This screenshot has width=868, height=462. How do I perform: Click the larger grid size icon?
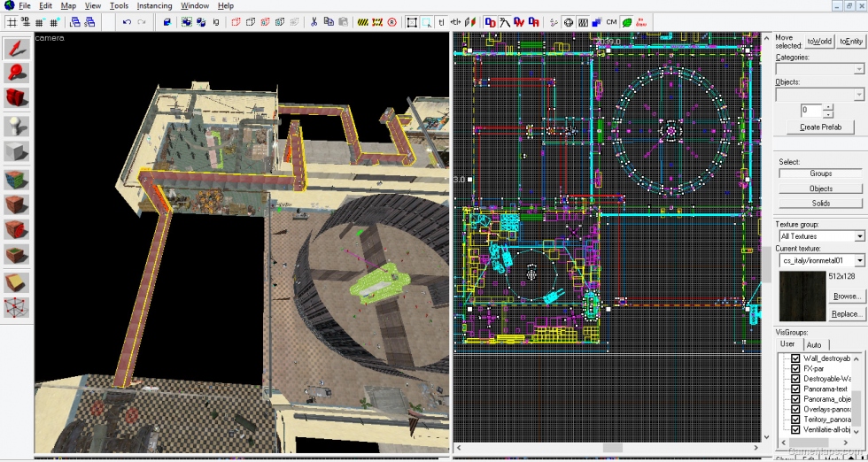coord(54,22)
